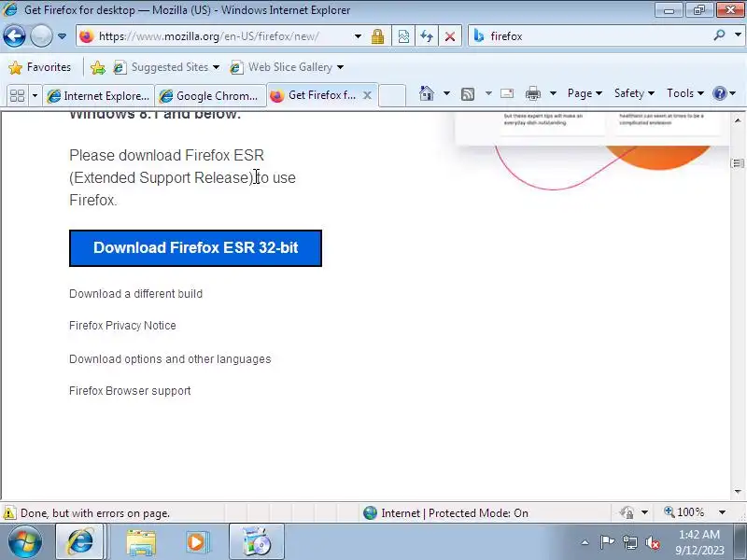
Task: Click the RSS feeds icon
Action: (468, 94)
